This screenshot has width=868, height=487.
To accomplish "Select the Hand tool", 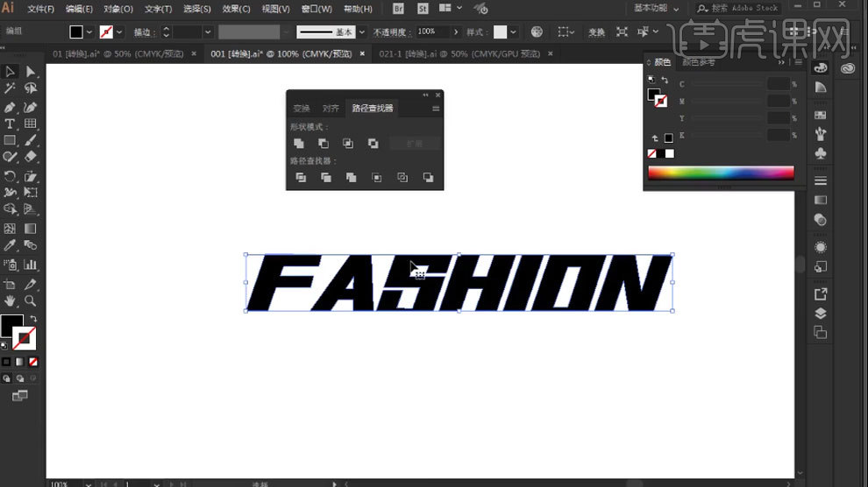I will tap(10, 300).
